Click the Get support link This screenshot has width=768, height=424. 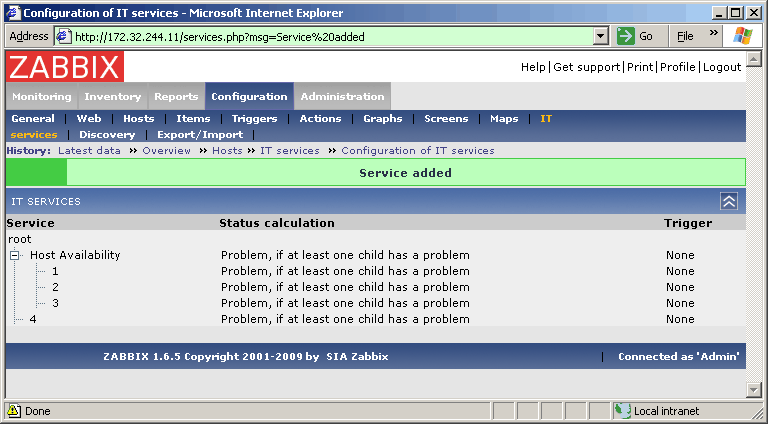(587, 67)
